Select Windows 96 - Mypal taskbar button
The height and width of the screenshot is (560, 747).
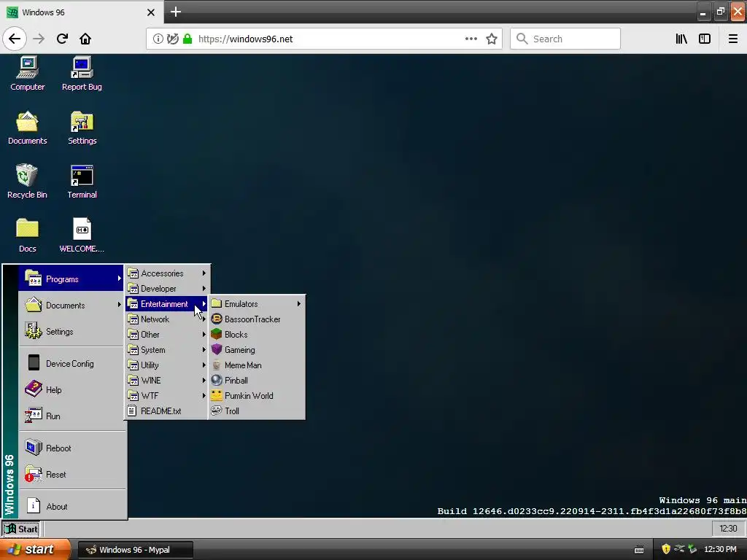pyautogui.click(x=135, y=550)
